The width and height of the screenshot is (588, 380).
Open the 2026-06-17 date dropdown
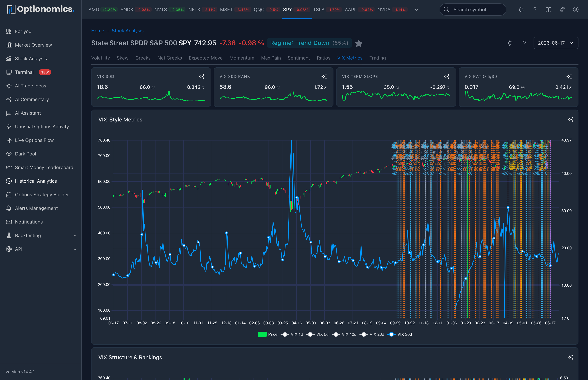[556, 43]
